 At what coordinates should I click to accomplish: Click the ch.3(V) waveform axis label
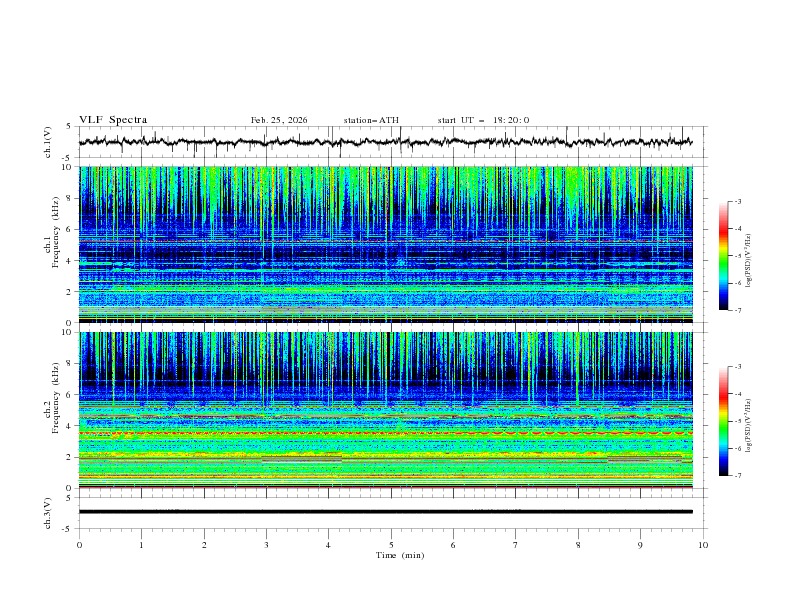(50, 511)
